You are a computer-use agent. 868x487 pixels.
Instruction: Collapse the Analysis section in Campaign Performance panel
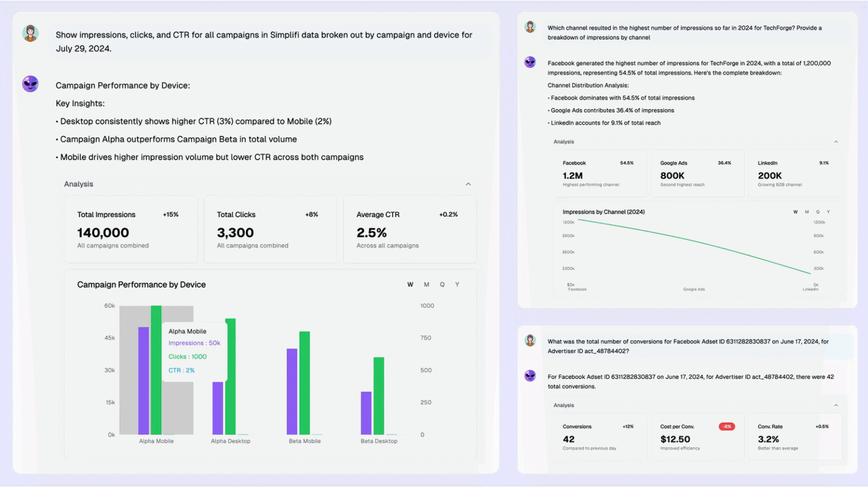468,184
